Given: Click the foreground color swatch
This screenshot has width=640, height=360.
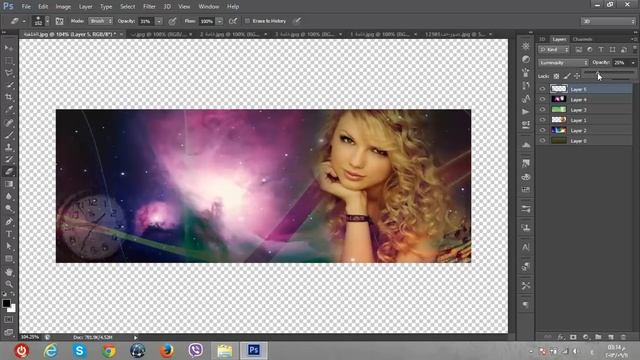Looking at the screenshot, I should click(6, 303).
